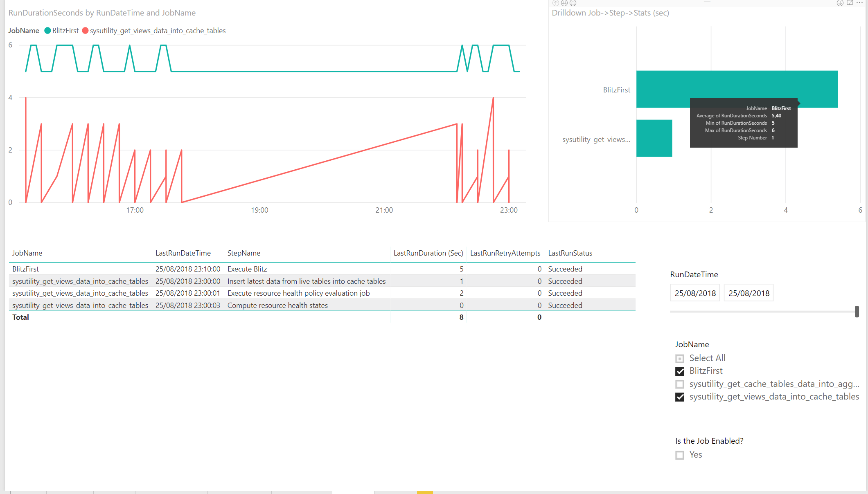Uncheck the BlitzFirst job checkbox
Image resolution: width=868 pixels, height=494 pixels.
(x=680, y=371)
